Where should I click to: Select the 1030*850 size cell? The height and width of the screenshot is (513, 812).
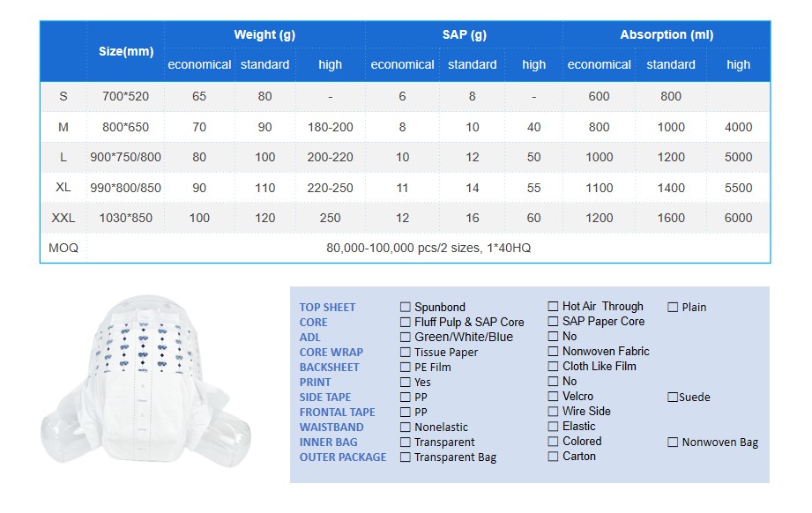pos(125,218)
